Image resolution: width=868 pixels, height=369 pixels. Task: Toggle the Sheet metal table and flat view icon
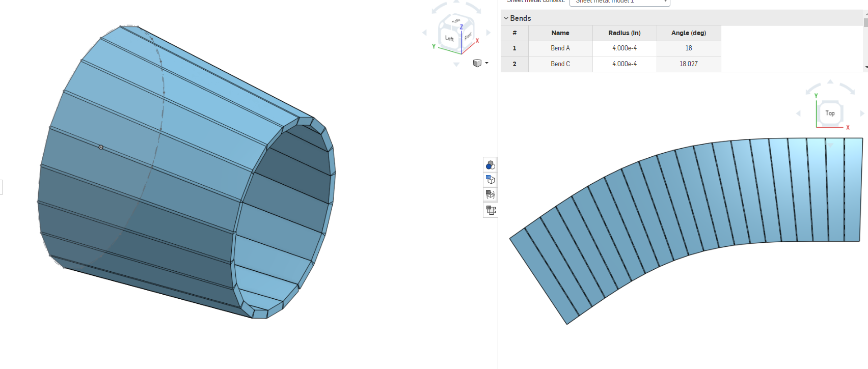point(490,210)
